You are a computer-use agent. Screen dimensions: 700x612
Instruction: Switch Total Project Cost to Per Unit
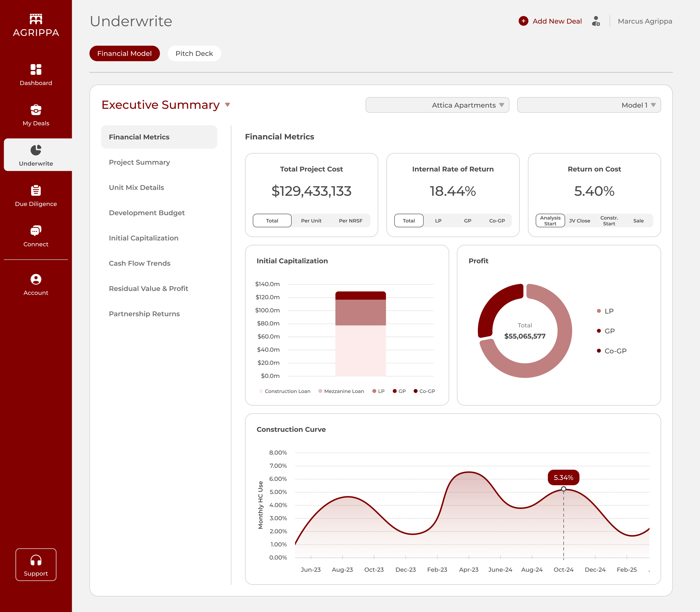[311, 221]
